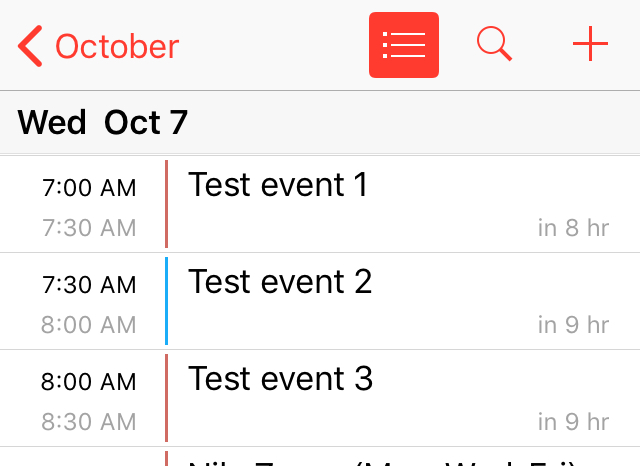Tap the plus icon to add event
The height and width of the screenshot is (466, 640).
tap(590, 45)
